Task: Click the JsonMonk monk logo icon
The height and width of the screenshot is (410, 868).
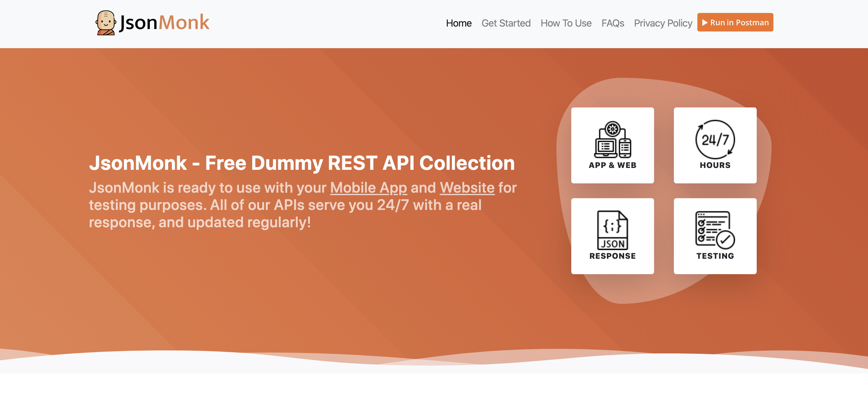Action: pos(105,23)
